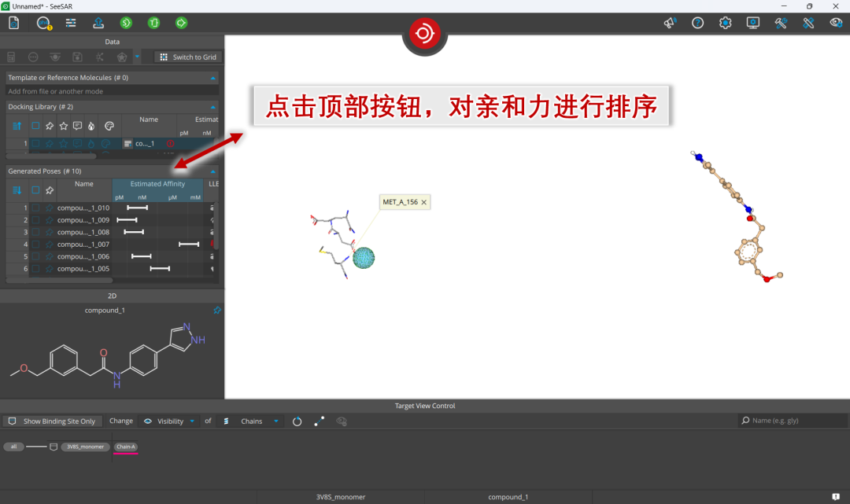The image size is (850, 504).
Task: Toggle checkbox for compou..._1_006 pose
Action: pyautogui.click(x=35, y=256)
